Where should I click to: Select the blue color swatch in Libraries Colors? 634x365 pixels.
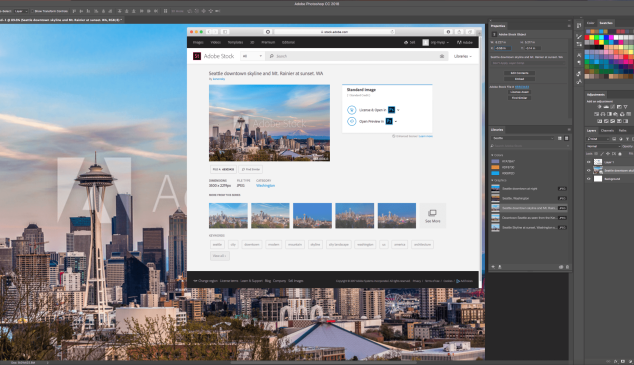click(x=495, y=173)
